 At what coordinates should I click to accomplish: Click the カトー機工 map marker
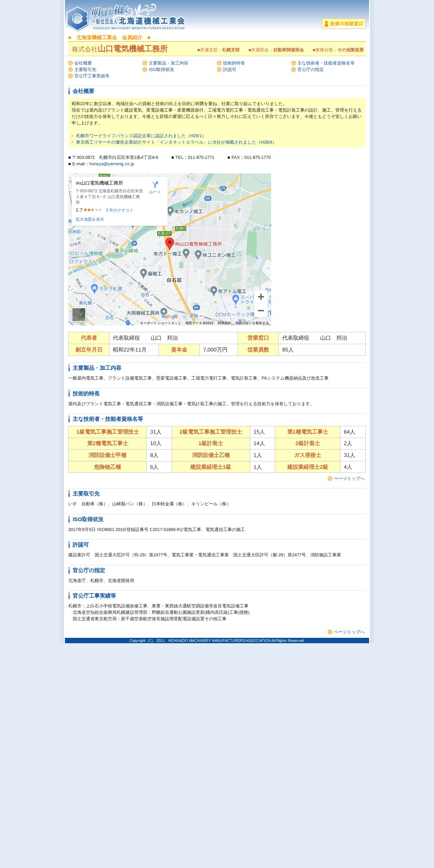[186, 253]
